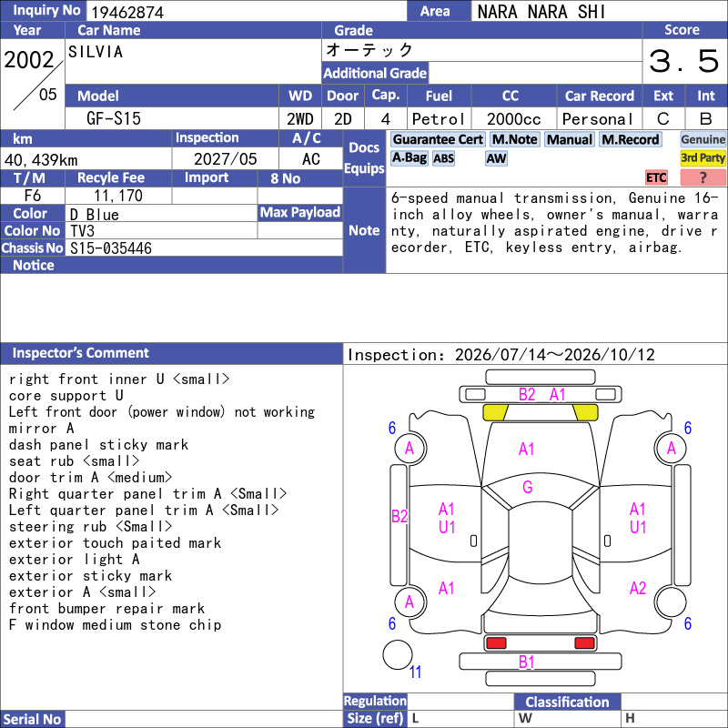Click the M.Note document badge
The width and height of the screenshot is (728, 728).
[514, 139]
